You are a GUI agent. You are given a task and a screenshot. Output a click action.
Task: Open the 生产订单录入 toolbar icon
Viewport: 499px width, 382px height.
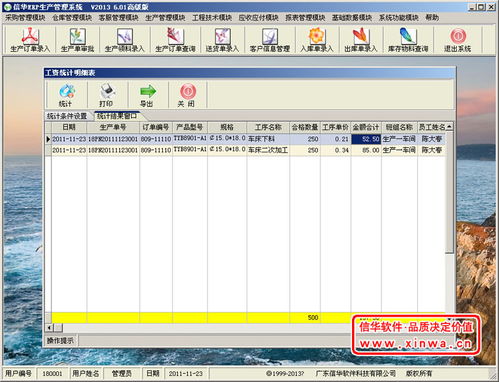[x=30, y=40]
